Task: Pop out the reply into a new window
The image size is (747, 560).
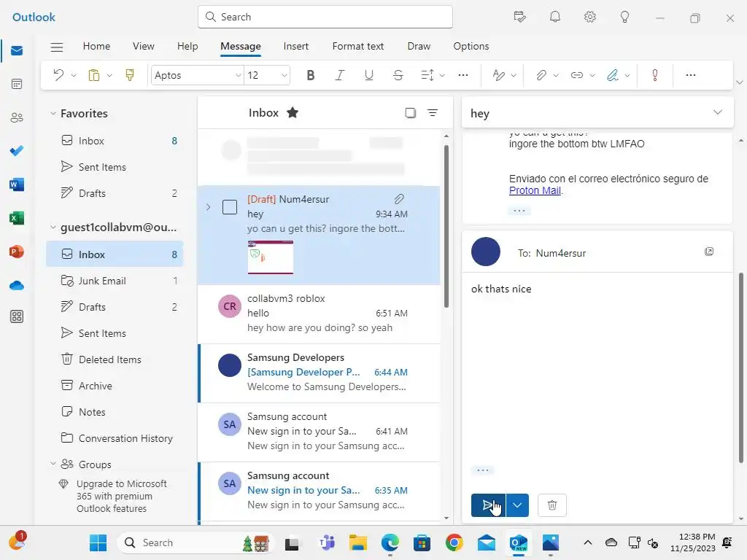Action: 709,252
